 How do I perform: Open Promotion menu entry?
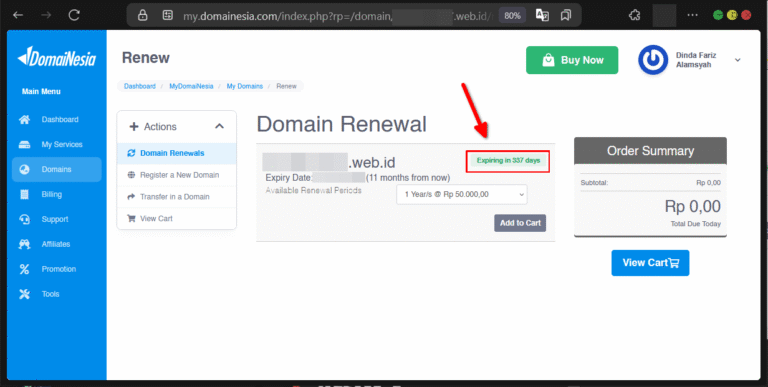click(59, 269)
